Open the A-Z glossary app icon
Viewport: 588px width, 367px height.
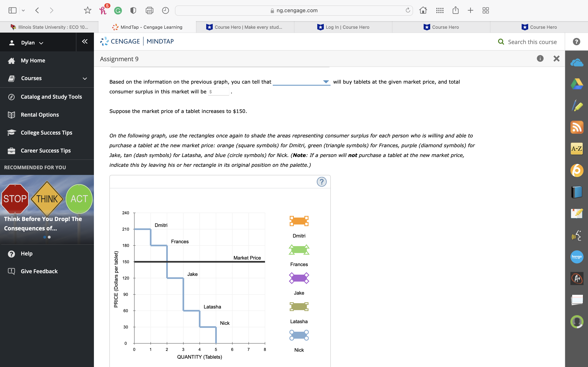tap(577, 149)
